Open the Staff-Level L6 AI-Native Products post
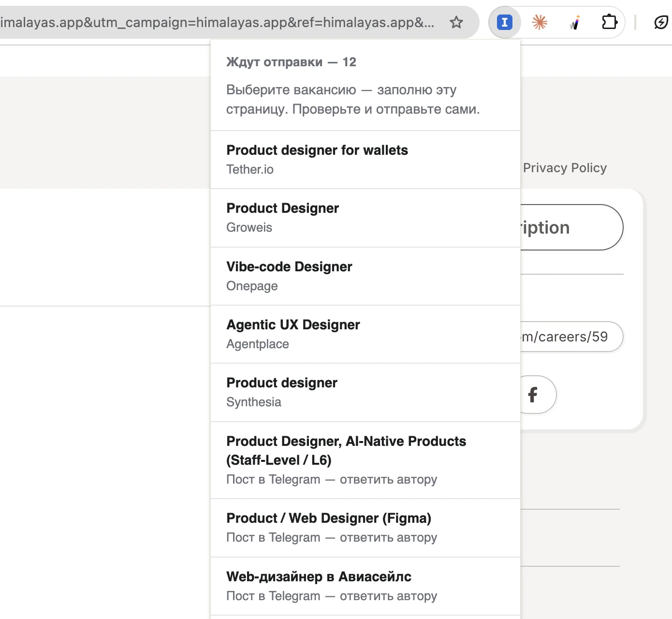 [365, 460]
